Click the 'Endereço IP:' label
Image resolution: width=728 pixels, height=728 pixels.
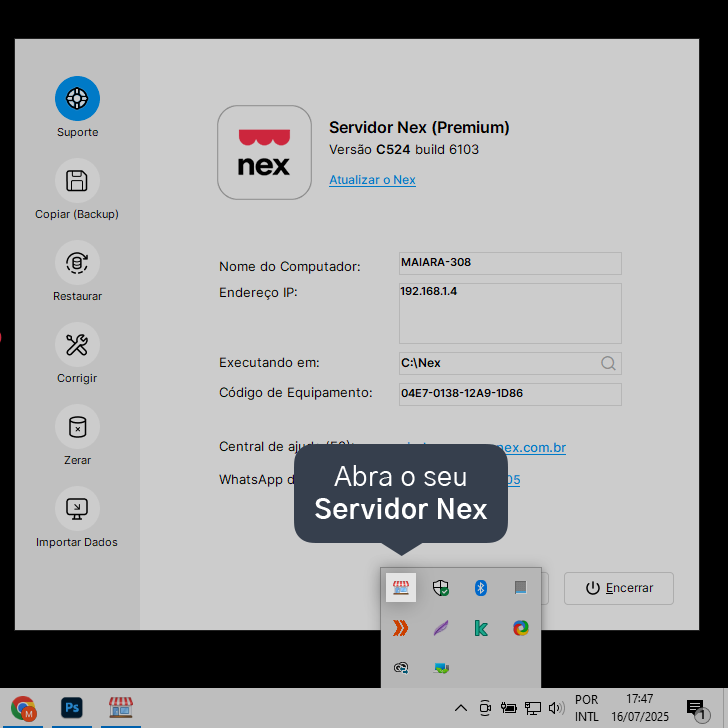click(258, 292)
